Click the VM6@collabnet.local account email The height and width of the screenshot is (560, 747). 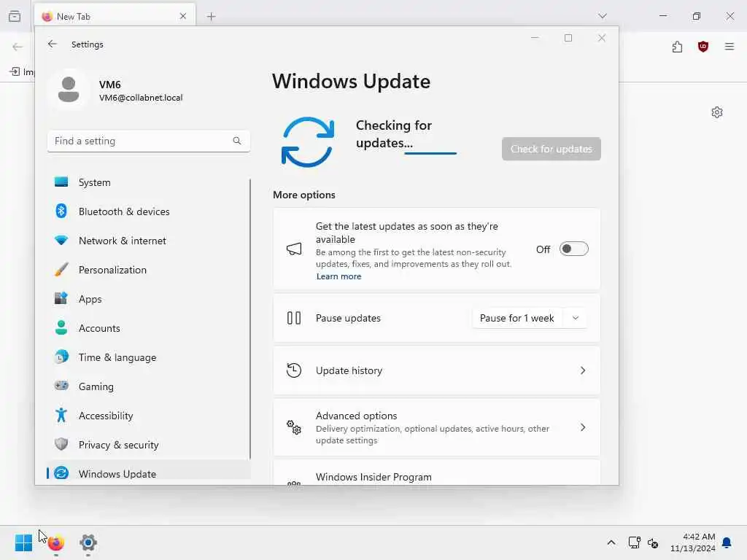pyautogui.click(x=141, y=98)
